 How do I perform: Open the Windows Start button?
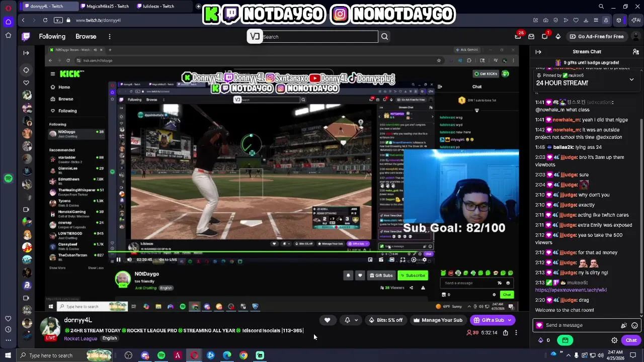pyautogui.click(x=8, y=355)
